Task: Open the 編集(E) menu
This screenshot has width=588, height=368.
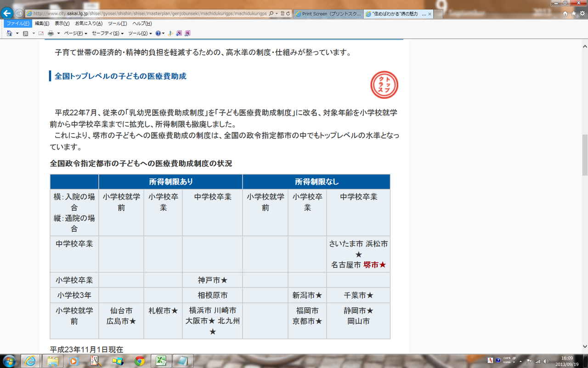Action: (x=42, y=23)
